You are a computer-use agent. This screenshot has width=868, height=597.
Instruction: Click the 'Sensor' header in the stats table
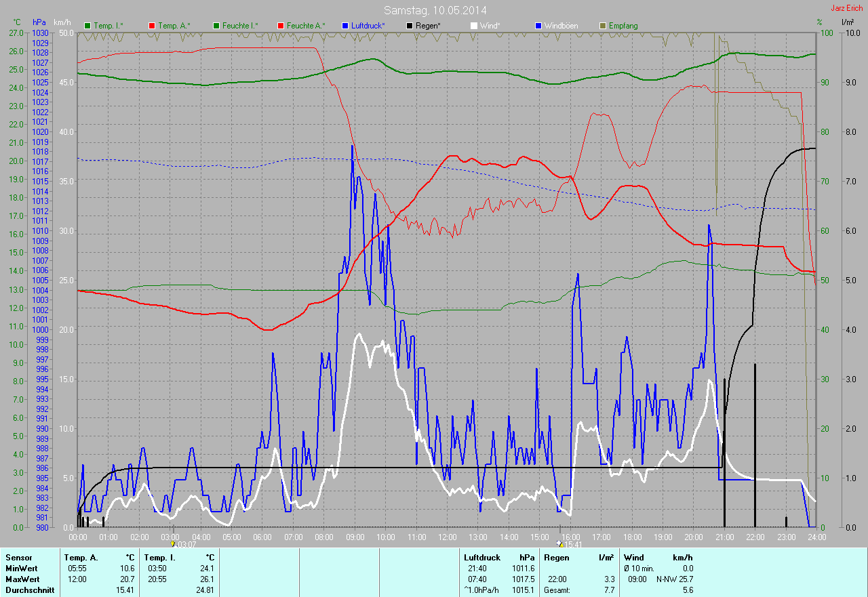pyautogui.click(x=18, y=558)
